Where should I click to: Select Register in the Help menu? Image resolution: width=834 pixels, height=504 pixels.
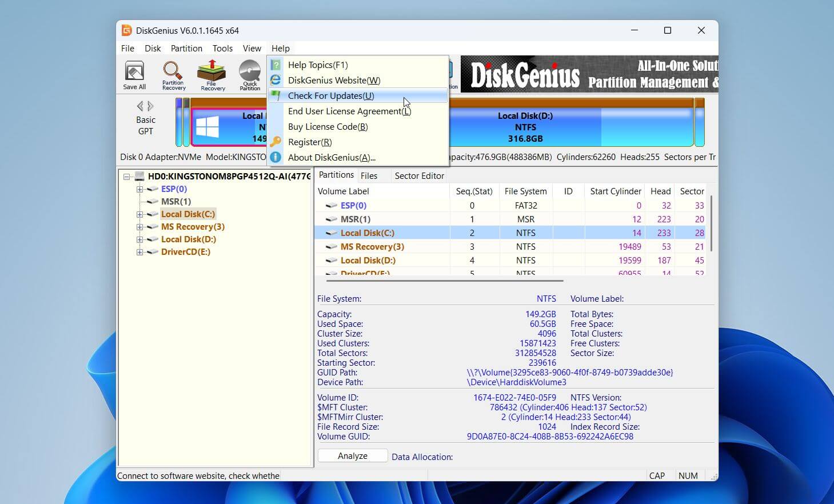point(309,142)
